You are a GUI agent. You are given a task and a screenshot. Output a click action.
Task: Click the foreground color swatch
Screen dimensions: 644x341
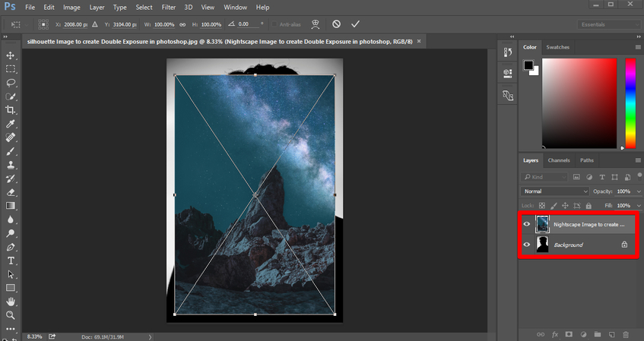(528, 65)
